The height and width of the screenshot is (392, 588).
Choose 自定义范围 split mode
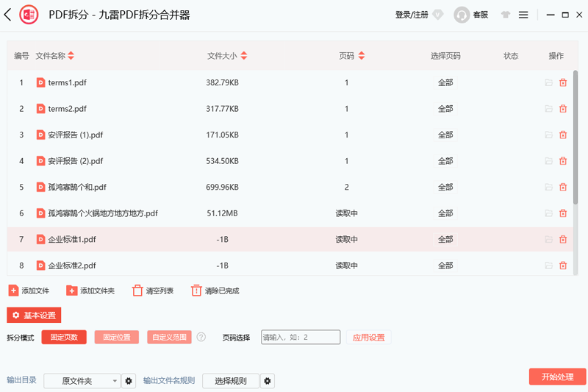pos(170,338)
